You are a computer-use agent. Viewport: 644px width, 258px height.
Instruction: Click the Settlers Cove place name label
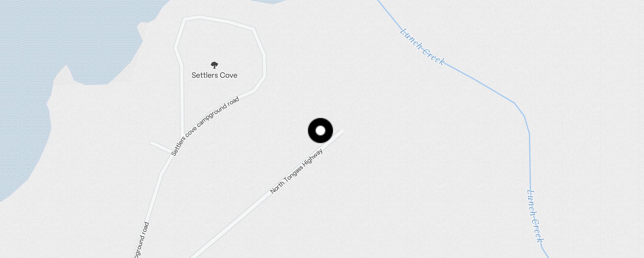click(x=214, y=75)
